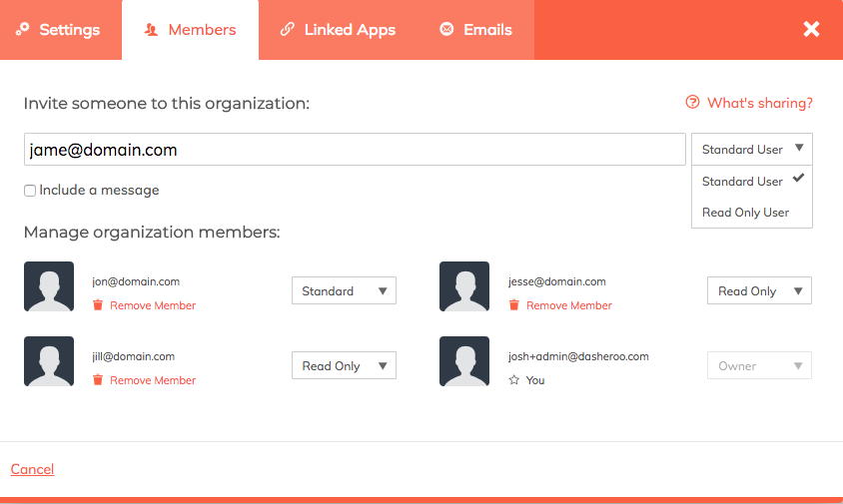
Task: Click trash icon next to jon@domain.com
Action: coord(98,305)
